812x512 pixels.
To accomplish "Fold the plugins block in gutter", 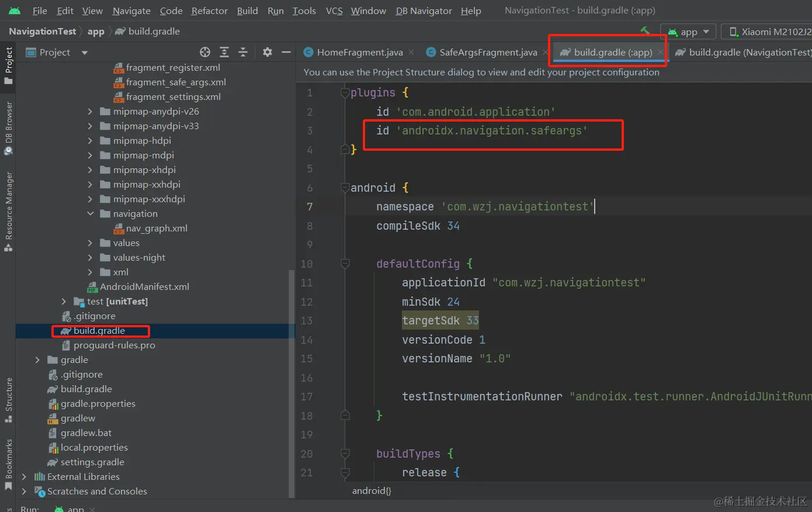I will [x=345, y=92].
